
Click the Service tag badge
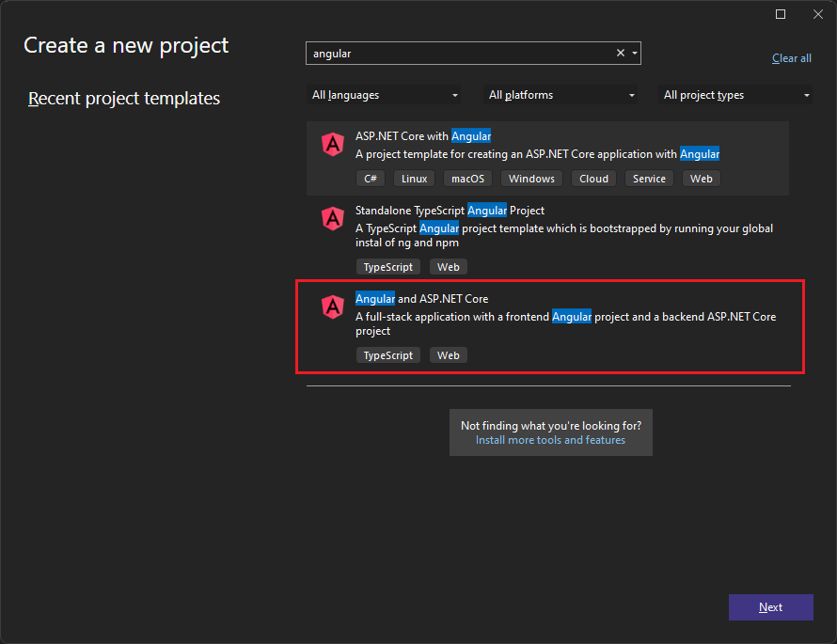[x=649, y=178]
